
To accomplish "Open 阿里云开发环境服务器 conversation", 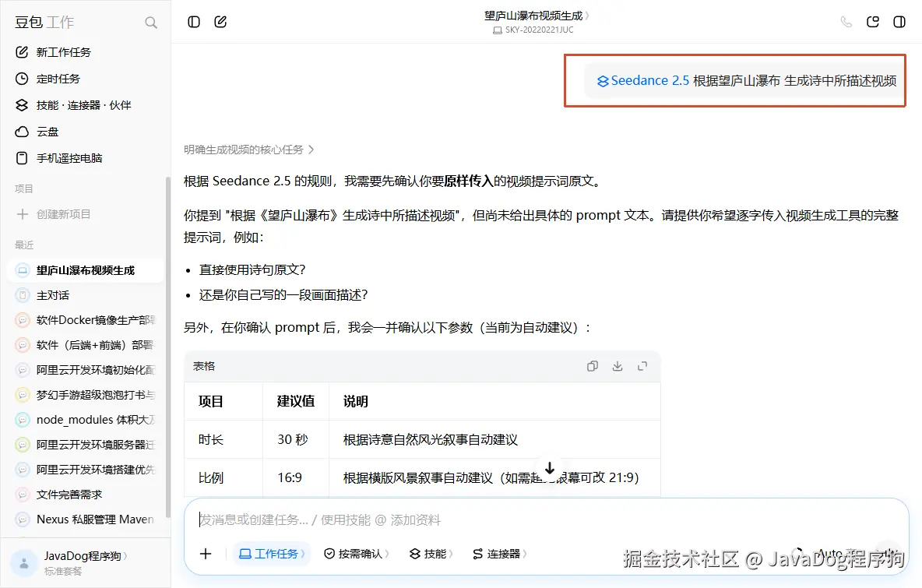I will click(86, 445).
